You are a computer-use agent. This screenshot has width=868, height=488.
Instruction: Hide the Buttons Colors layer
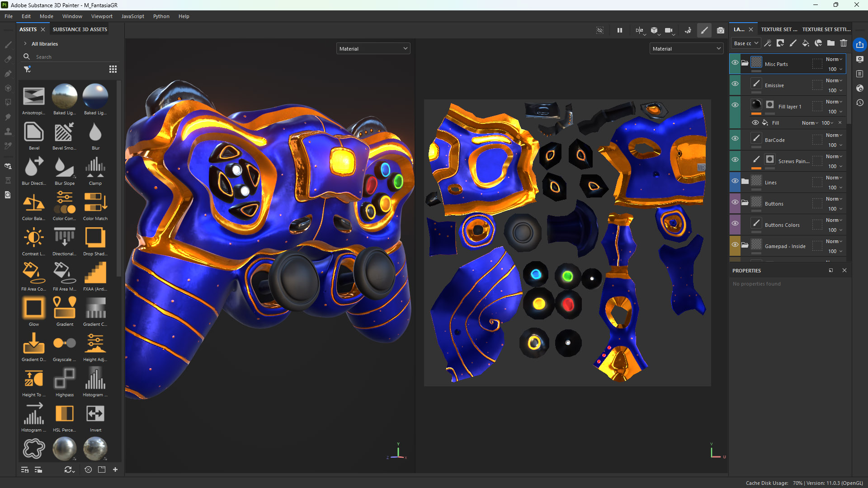point(735,224)
